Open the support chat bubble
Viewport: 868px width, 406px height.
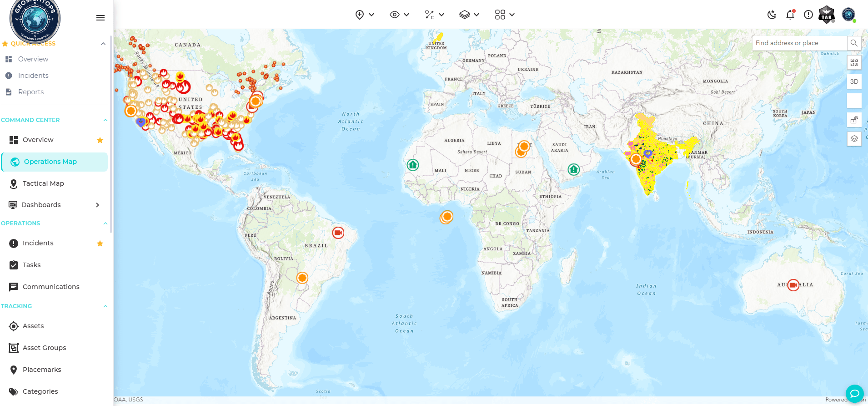click(854, 394)
